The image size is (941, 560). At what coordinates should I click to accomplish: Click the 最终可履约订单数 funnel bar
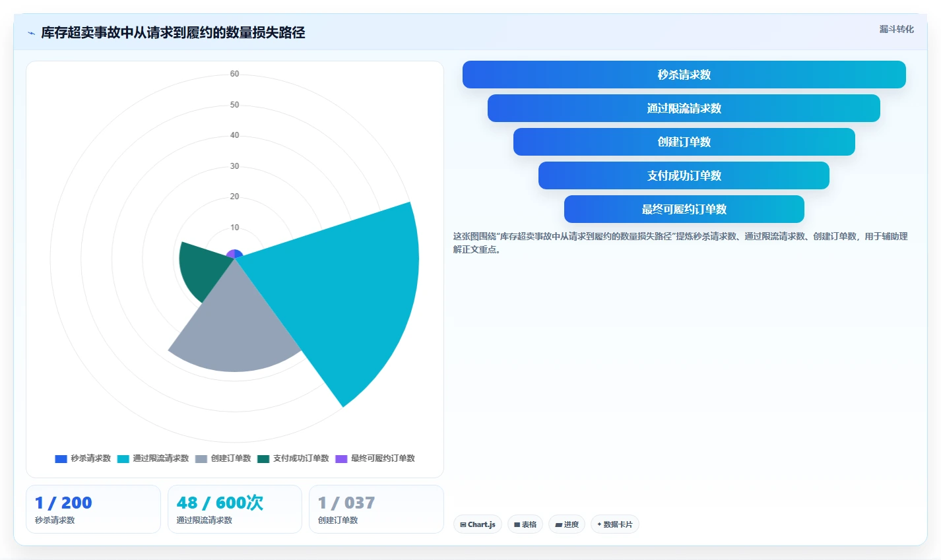tap(684, 209)
